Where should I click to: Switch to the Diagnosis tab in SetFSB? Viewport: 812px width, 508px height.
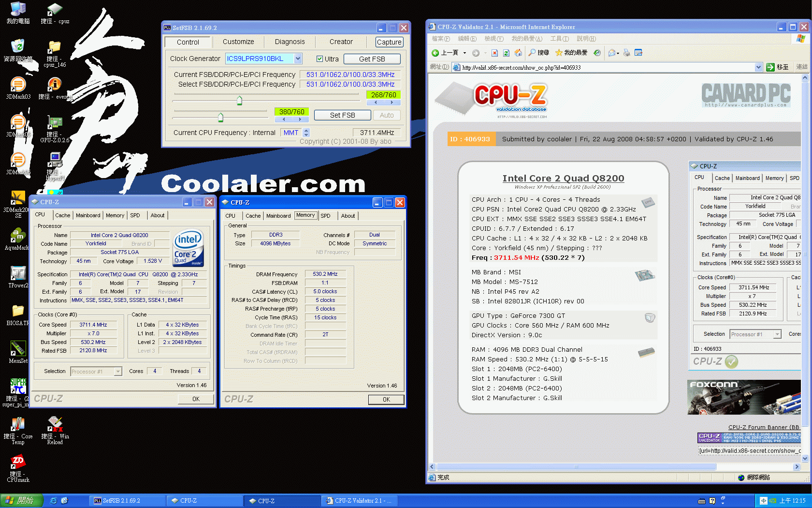point(290,42)
